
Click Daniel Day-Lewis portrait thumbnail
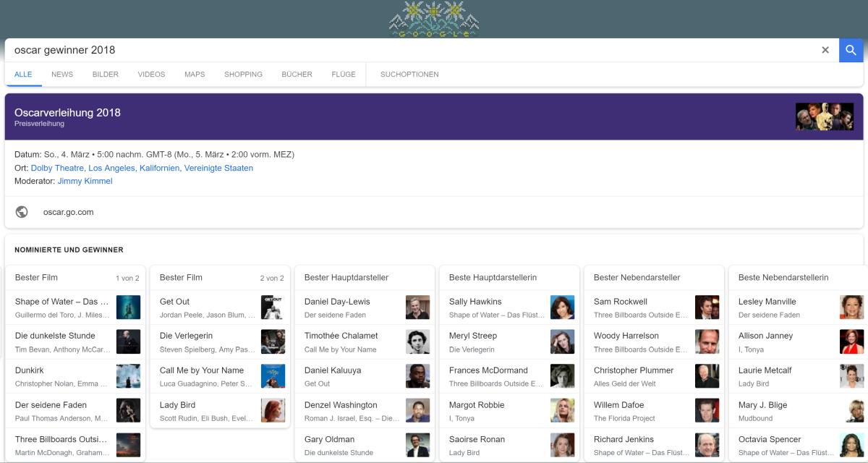[417, 307]
